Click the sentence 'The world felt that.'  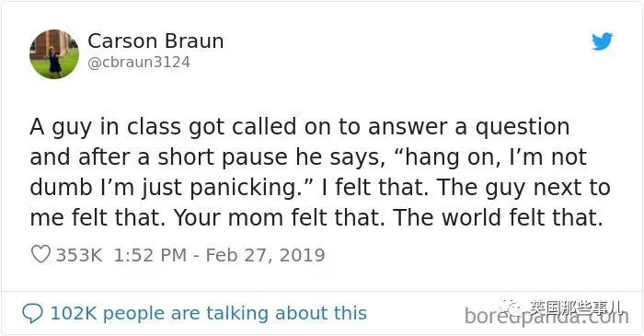click(499, 217)
